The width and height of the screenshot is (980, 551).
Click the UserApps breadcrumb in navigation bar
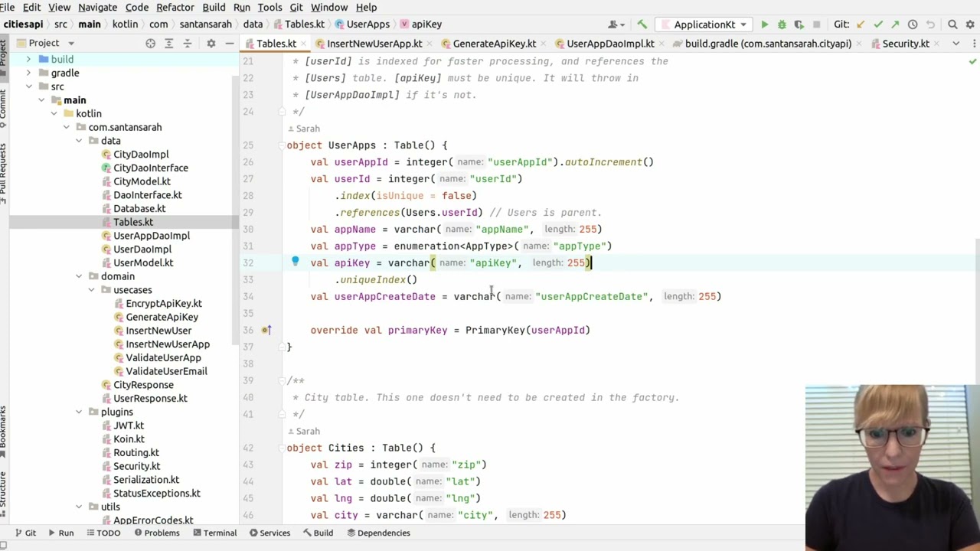362,24
